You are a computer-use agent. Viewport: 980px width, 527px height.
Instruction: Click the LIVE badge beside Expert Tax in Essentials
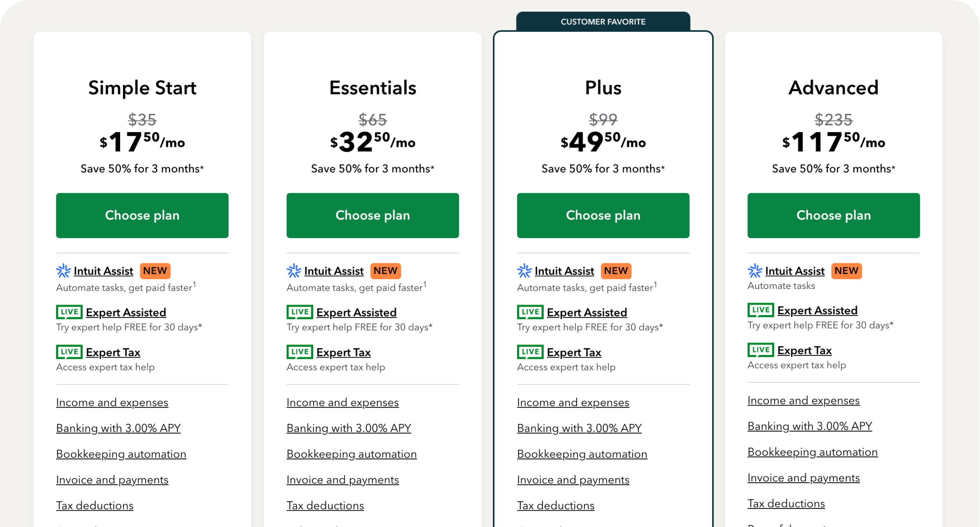(x=300, y=352)
